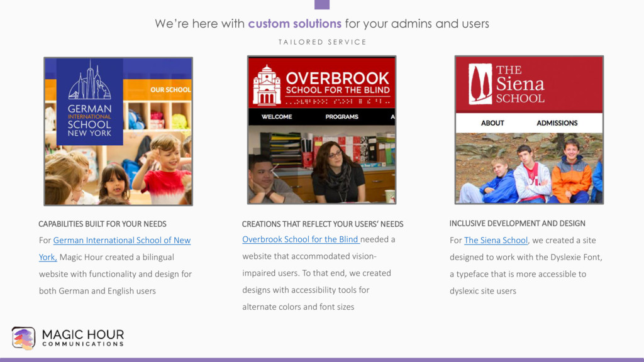Image resolution: width=644 pixels, height=362 pixels.
Task: Click 'CAPABILITIES BUILT FOR YOUR NEEDS' heading
Action: click(103, 224)
